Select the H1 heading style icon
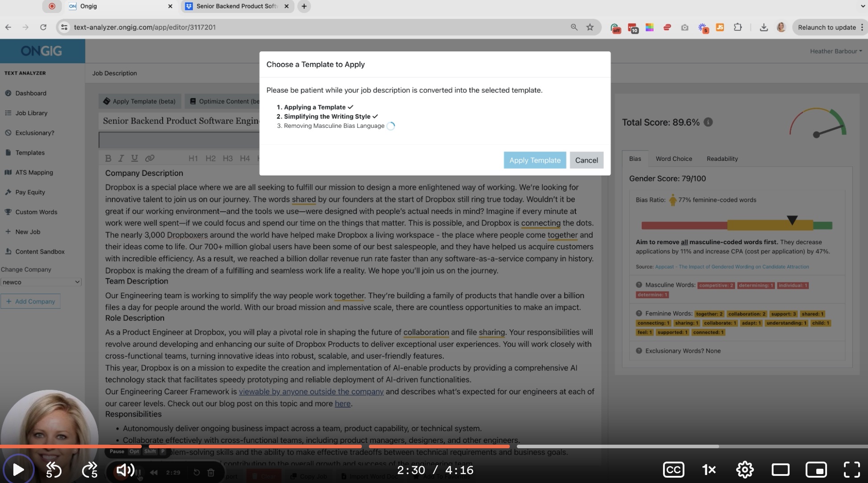This screenshot has width=868, height=483. [192, 158]
